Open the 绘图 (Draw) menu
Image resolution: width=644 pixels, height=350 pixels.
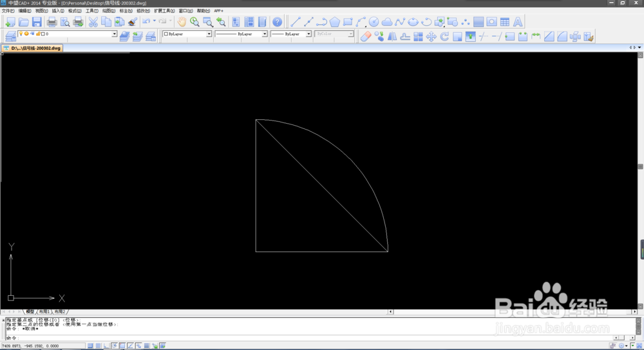[x=108, y=11]
